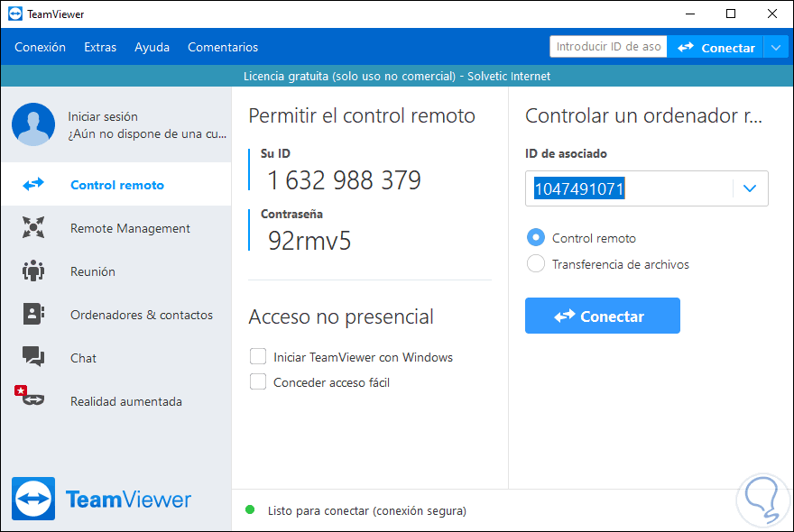The width and height of the screenshot is (794, 532).
Task: Go to Remote Management section
Action: (116, 228)
